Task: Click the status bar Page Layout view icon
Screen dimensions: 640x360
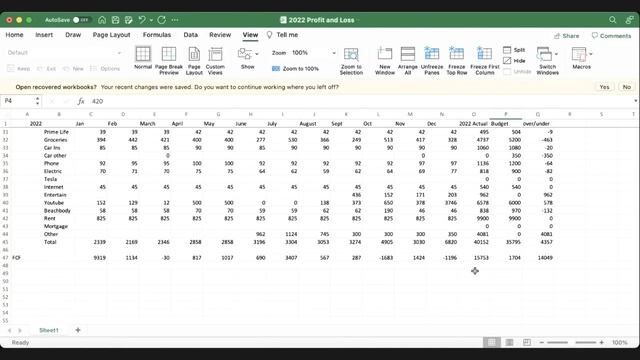Action: click(509, 342)
